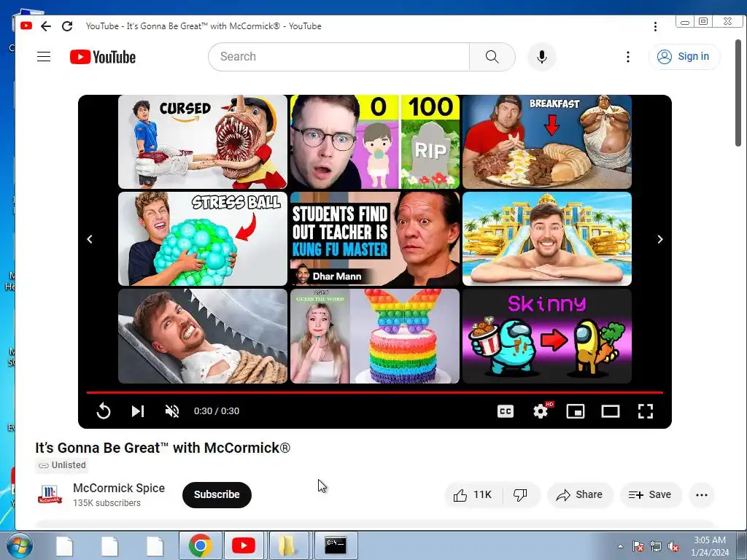Click the video title text
Screen dimensions: 747x560
click(x=163, y=448)
